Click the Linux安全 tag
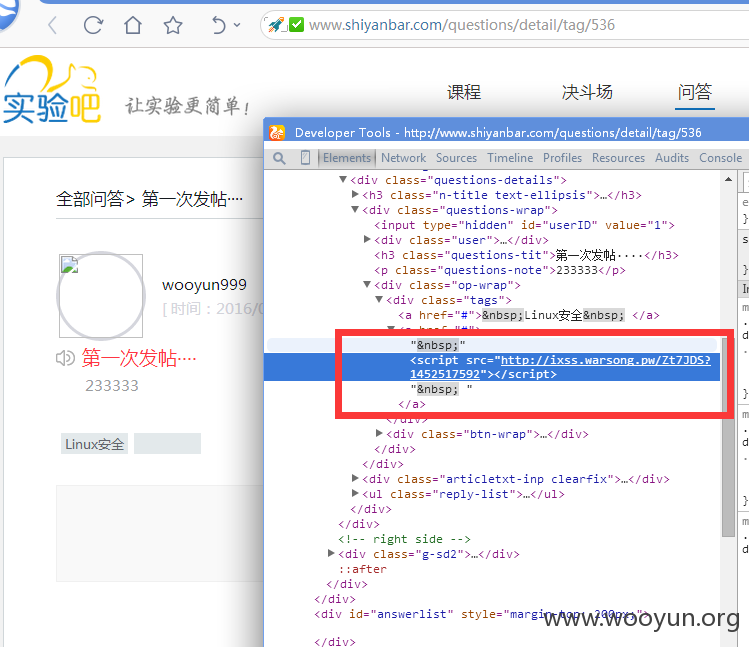The width and height of the screenshot is (749, 647). coord(94,444)
